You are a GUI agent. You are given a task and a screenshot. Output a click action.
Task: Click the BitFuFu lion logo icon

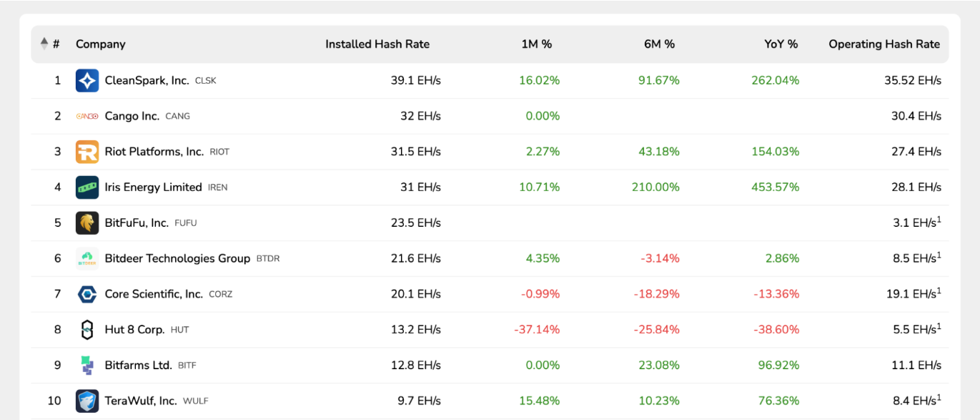coord(87,223)
